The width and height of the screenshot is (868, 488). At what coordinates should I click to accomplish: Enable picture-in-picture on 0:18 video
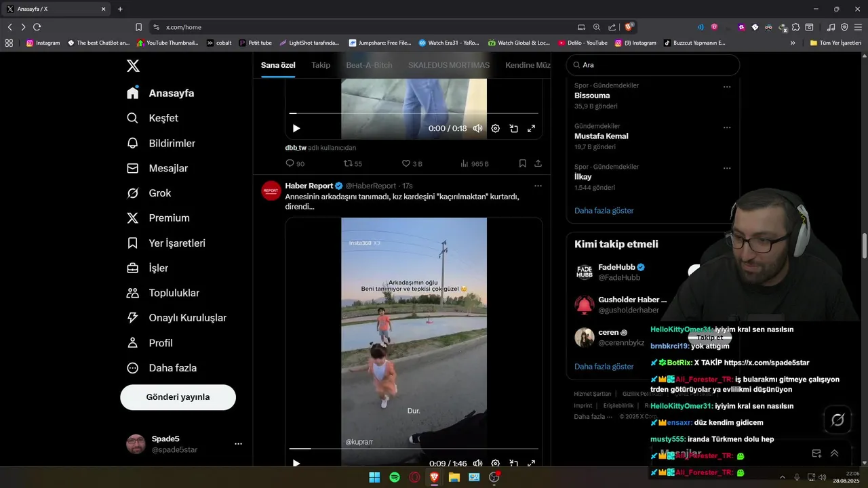(514, 128)
